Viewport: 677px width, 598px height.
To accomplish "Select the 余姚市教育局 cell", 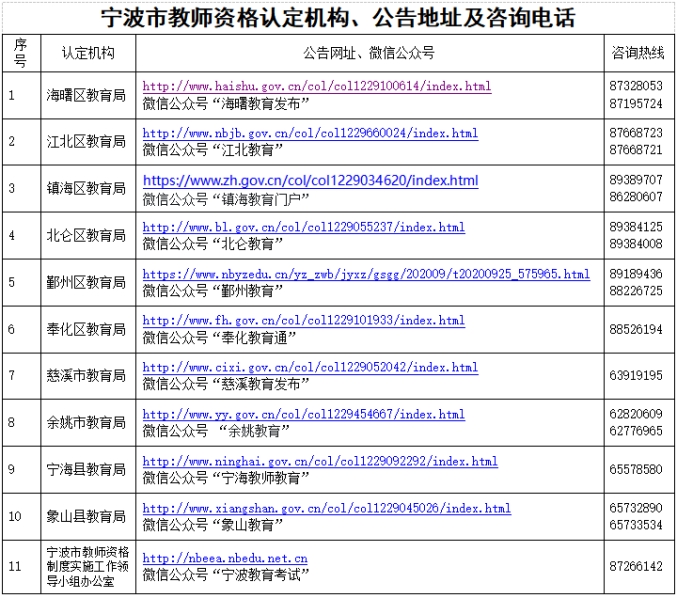I will tap(86, 423).
